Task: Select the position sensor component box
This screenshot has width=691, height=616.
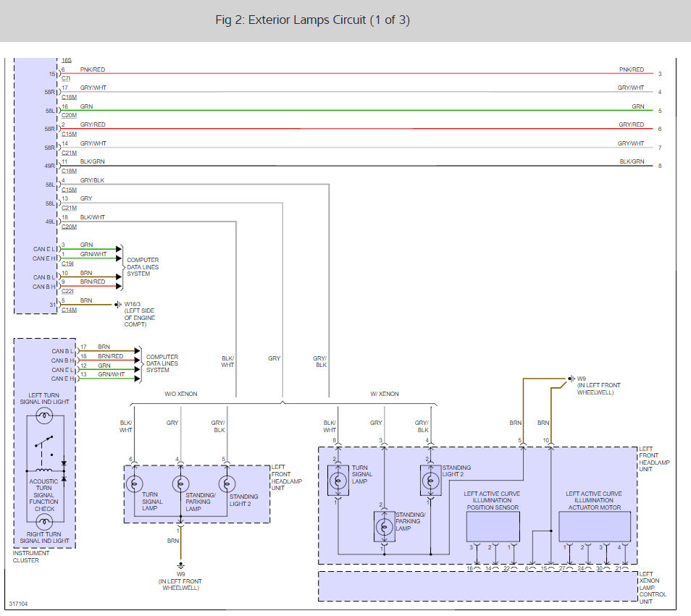Action: pos(493,526)
